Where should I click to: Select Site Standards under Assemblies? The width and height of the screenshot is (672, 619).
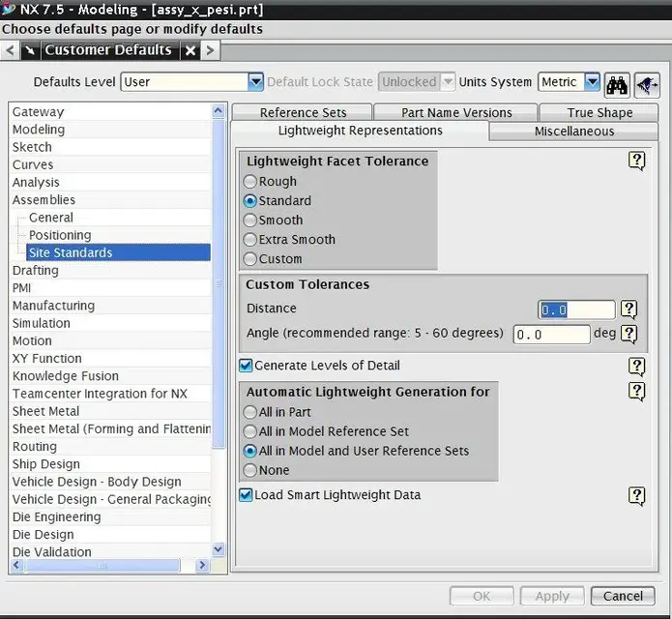118,252
